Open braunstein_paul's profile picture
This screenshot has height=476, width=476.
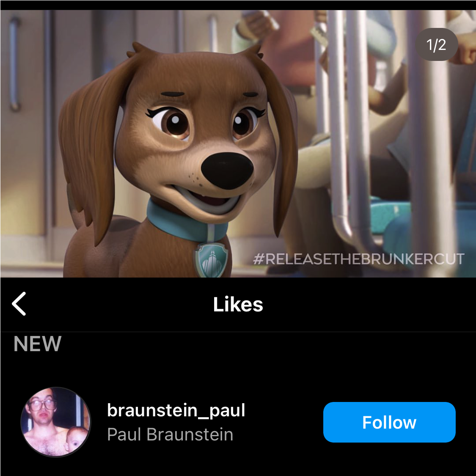tap(56, 422)
